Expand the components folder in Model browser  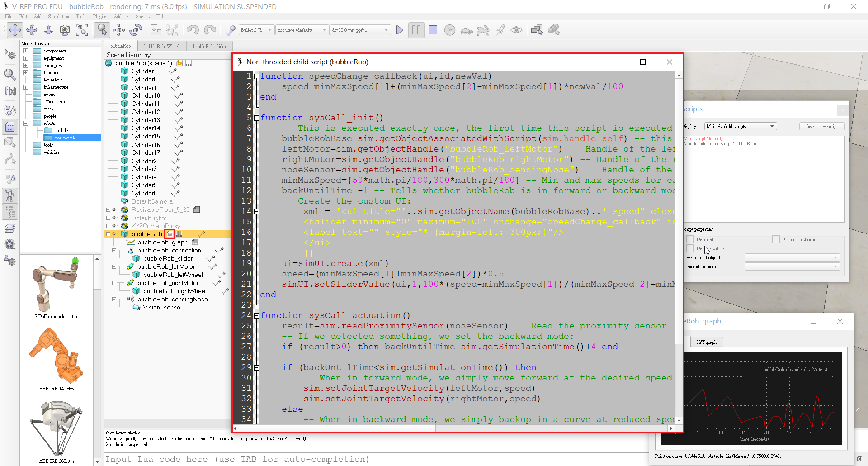(x=26, y=51)
